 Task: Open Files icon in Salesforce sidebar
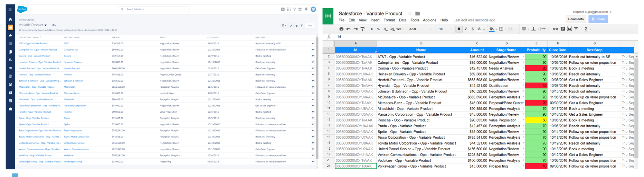coord(10,52)
